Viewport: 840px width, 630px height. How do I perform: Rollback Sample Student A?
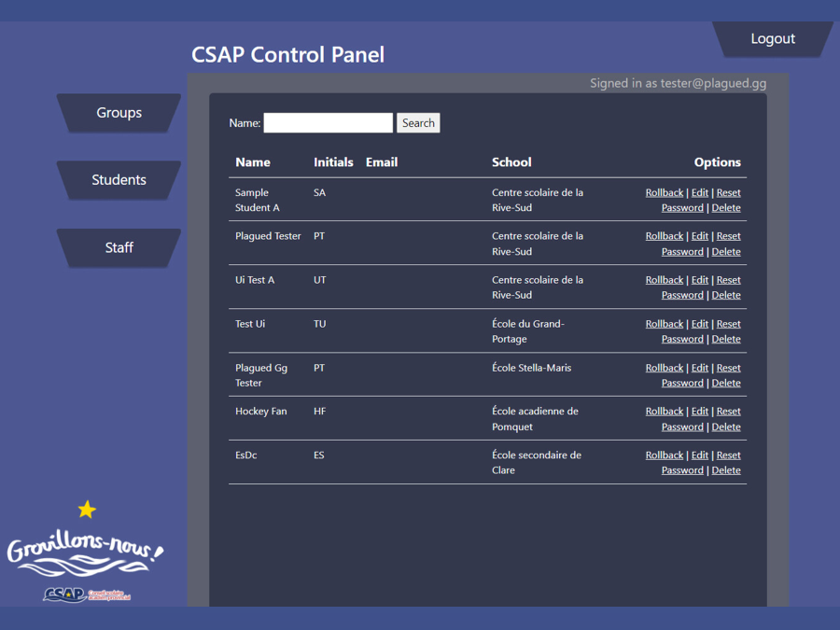(x=665, y=193)
